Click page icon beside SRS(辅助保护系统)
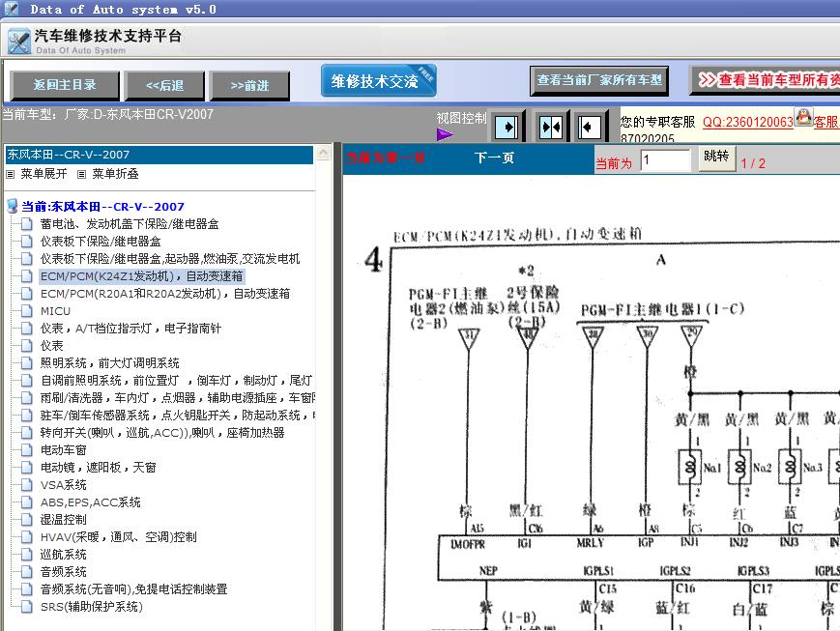This screenshot has height=631, width=840. point(27,607)
